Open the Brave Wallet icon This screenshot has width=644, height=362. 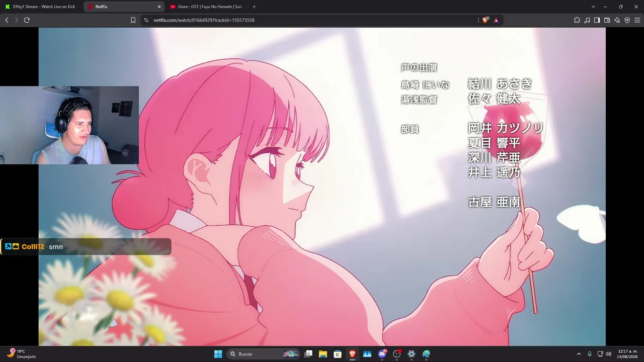(607, 20)
